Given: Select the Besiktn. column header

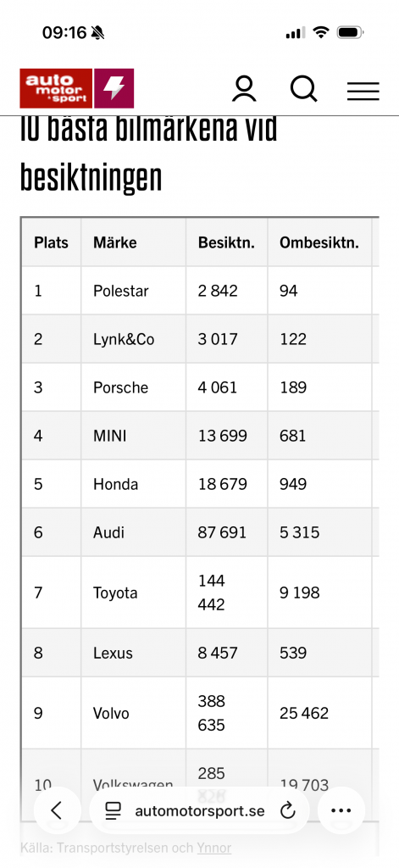Looking at the screenshot, I should tap(227, 242).
